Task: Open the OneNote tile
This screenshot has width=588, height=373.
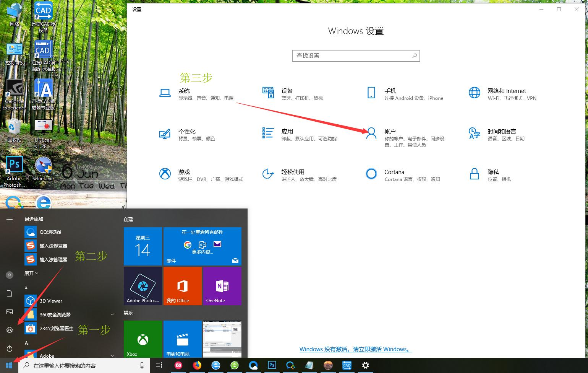Action: (x=222, y=286)
